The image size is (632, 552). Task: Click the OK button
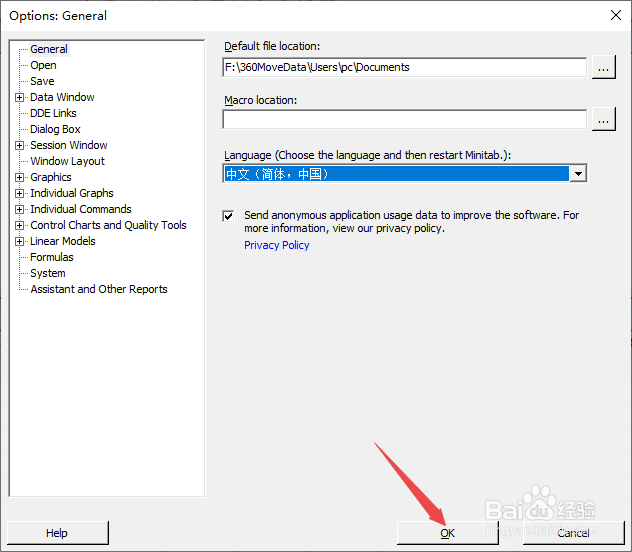(447, 533)
